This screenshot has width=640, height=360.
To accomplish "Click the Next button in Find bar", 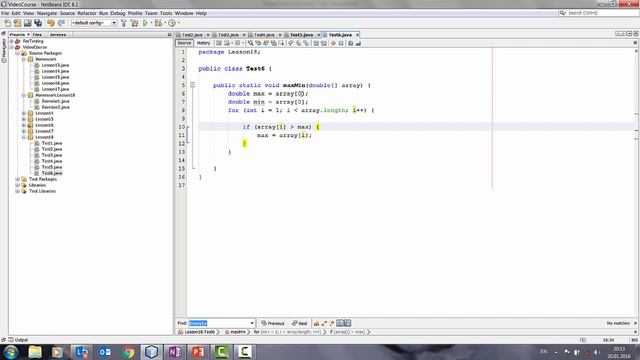I will (x=299, y=323).
